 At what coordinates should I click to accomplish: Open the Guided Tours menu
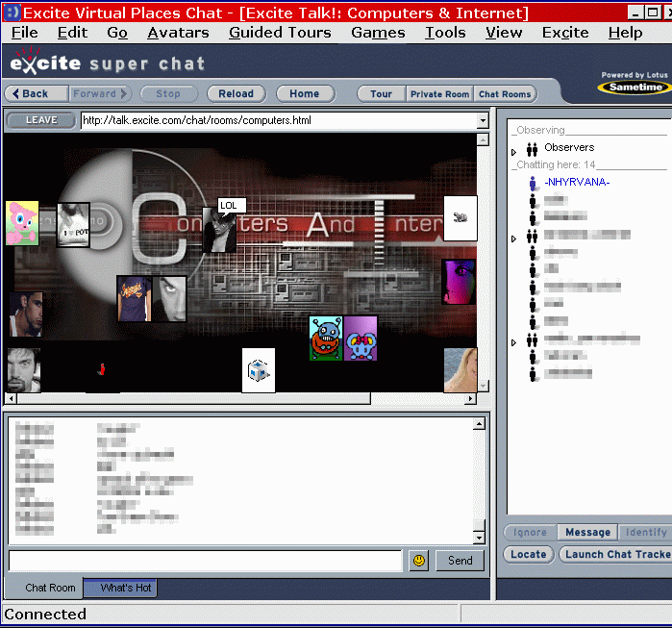[x=280, y=33]
